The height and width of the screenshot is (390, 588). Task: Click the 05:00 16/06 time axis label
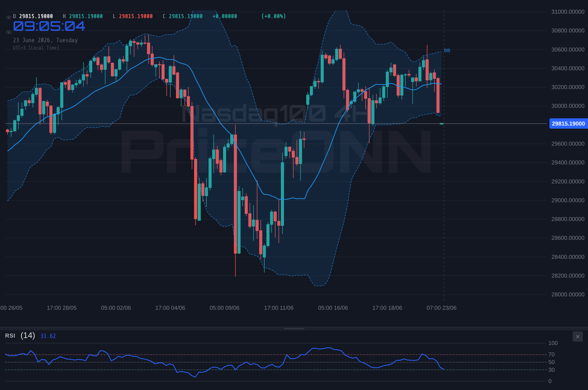[x=333, y=308]
